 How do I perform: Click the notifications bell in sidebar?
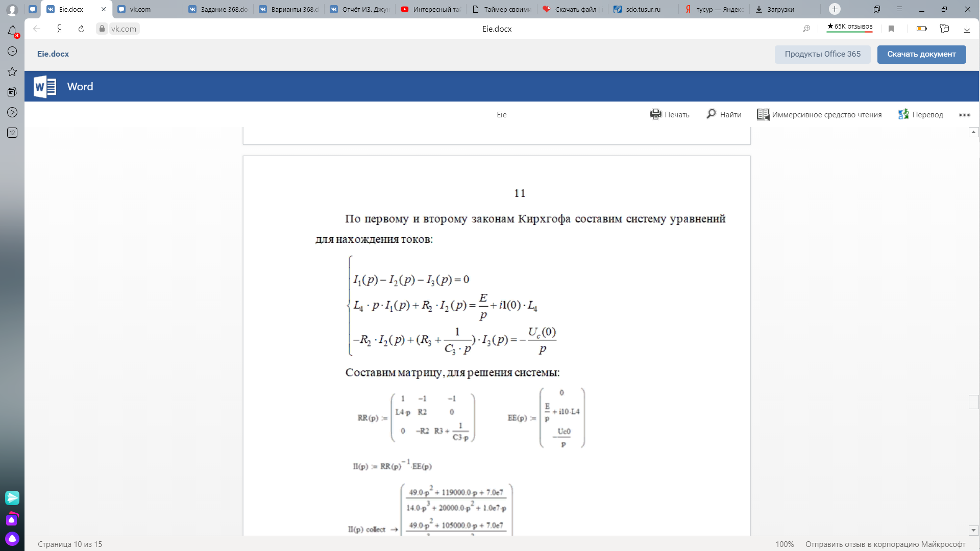tap(12, 31)
